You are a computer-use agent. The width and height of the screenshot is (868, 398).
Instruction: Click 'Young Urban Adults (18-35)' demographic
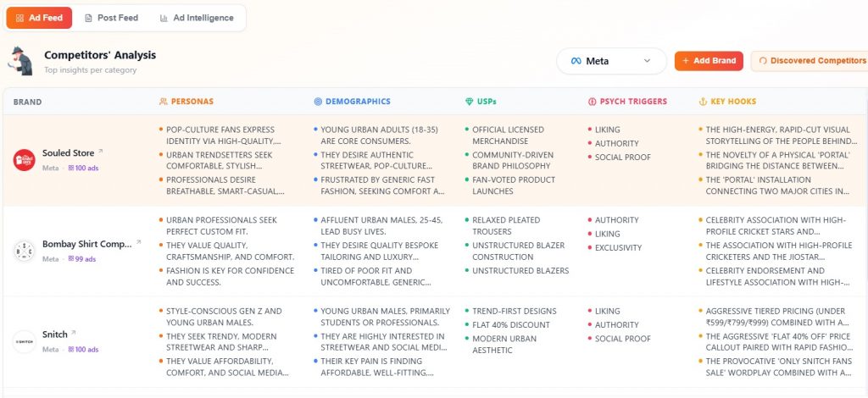380,135
